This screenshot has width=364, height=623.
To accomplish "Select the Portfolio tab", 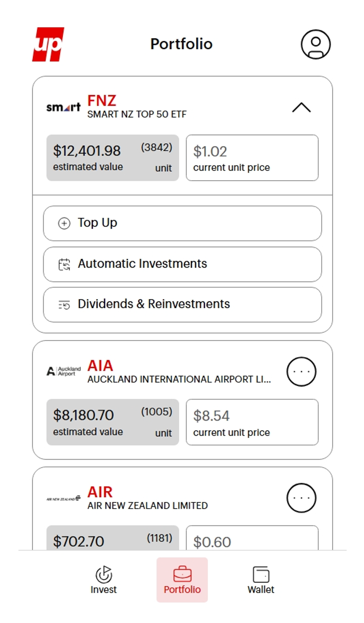I will pos(182,580).
